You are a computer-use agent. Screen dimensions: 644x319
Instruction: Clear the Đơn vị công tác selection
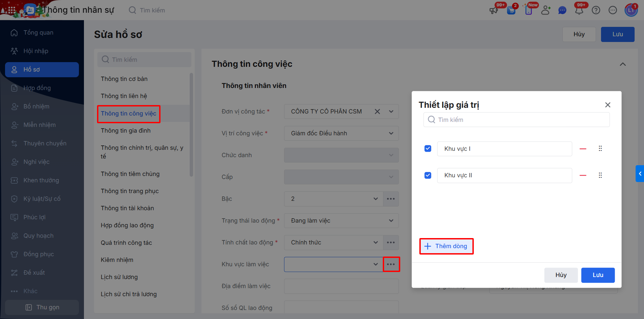[377, 111]
